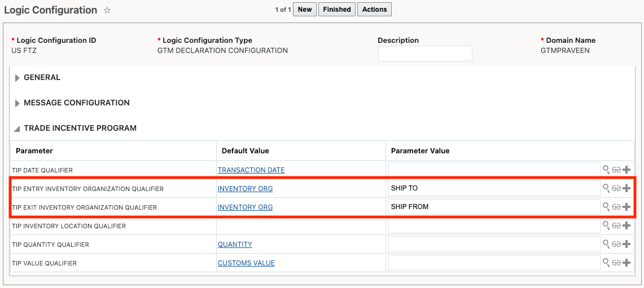Add value for TIP VALUE QUALIFIER
This screenshot has width=644, height=288.
click(627, 263)
